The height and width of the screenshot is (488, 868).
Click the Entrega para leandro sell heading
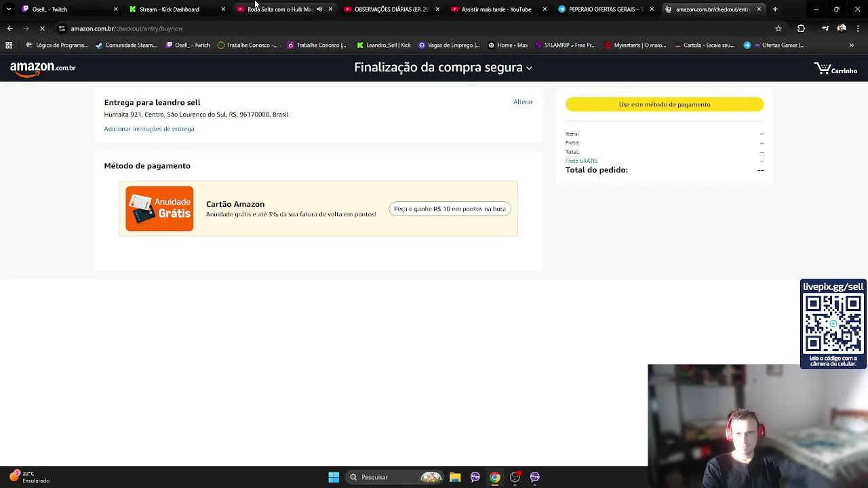tap(152, 102)
